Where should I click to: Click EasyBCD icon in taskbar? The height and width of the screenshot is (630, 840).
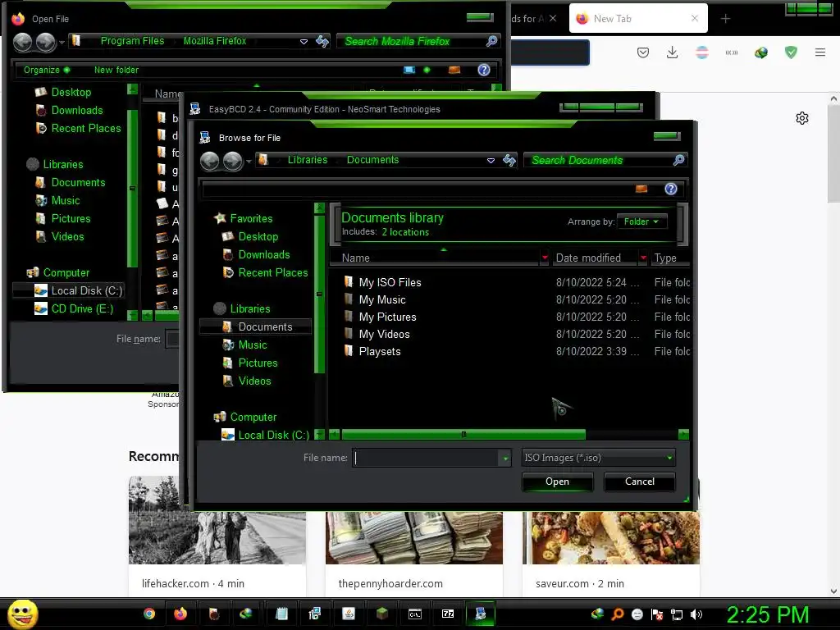click(x=481, y=614)
